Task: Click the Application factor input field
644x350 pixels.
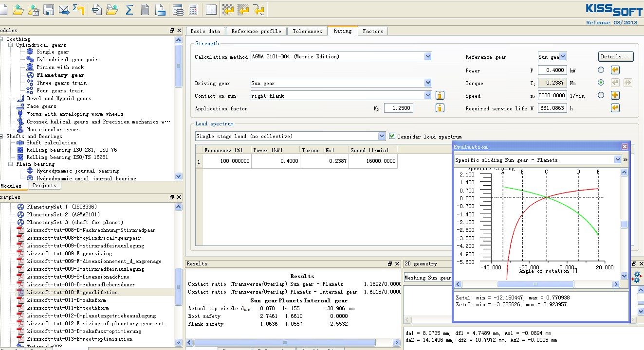Action: coord(399,108)
